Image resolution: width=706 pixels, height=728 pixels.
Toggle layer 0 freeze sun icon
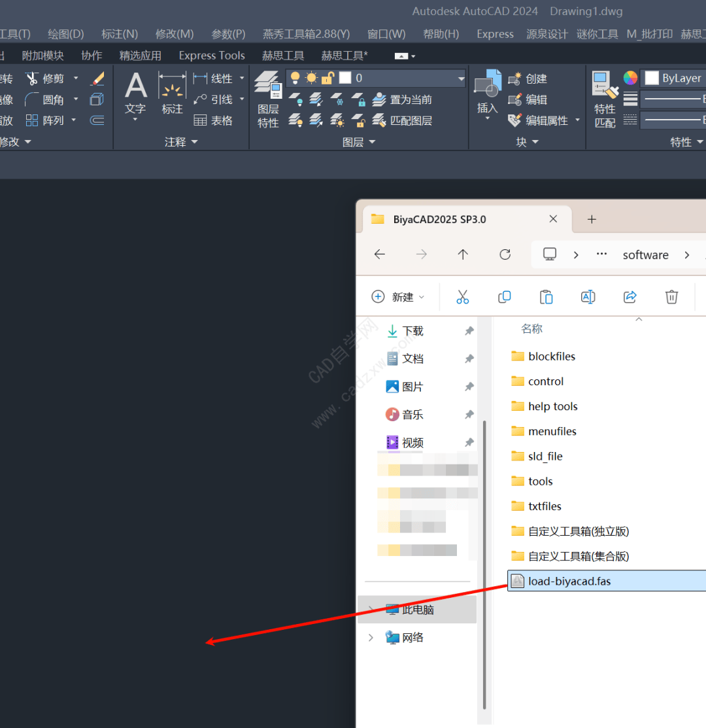click(x=311, y=78)
